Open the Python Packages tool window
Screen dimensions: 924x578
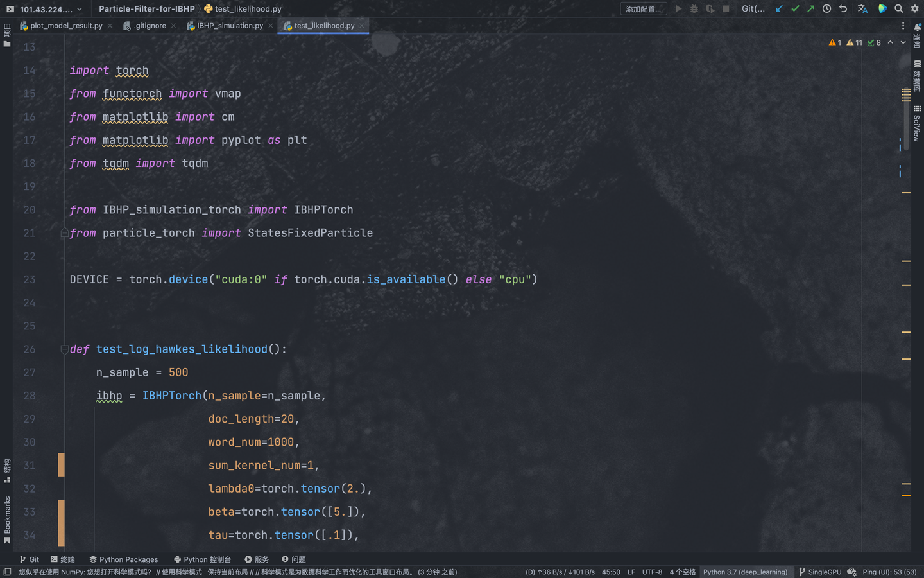(x=123, y=559)
